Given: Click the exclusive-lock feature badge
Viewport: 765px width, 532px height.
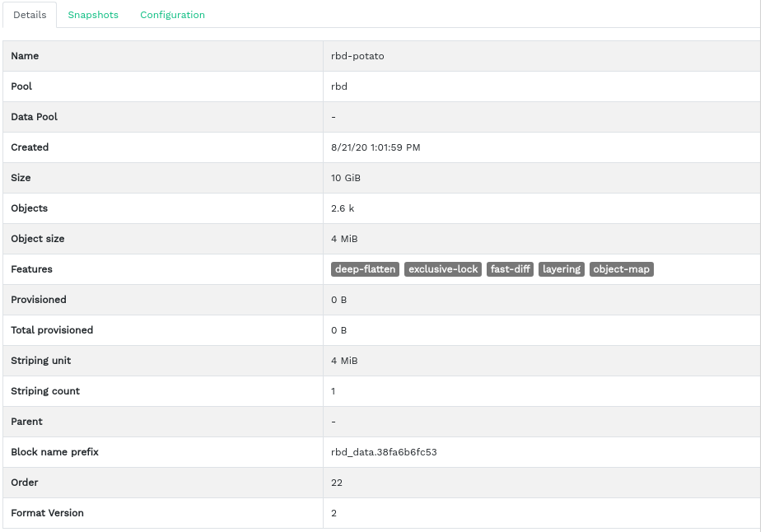Looking at the screenshot, I should pyautogui.click(x=443, y=269).
